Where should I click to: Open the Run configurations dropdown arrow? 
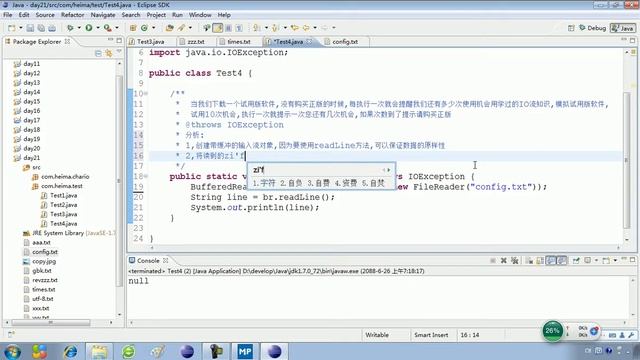[98, 28]
